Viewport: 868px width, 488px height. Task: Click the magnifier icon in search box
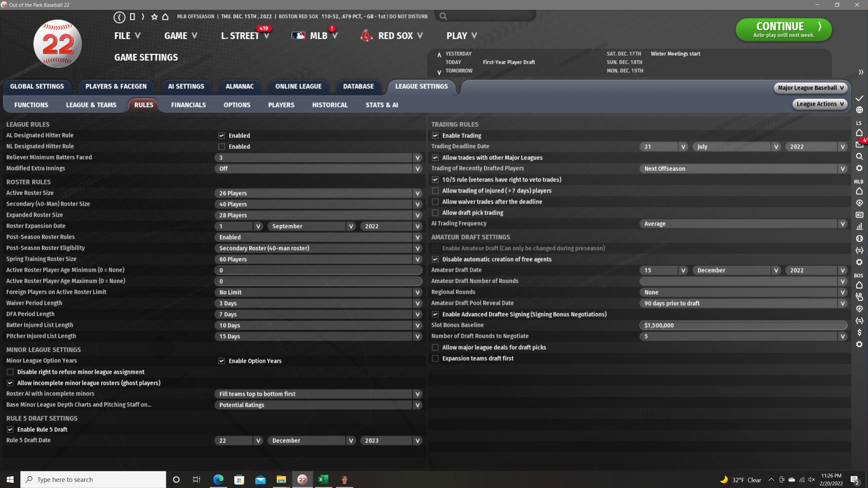pyautogui.click(x=443, y=16)
